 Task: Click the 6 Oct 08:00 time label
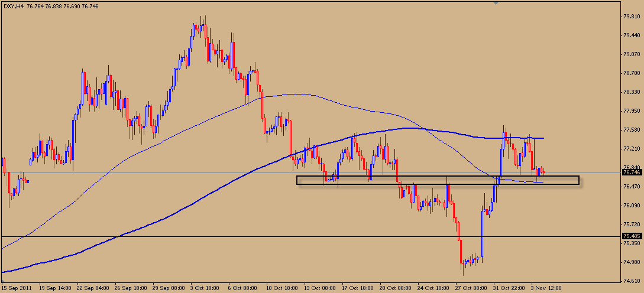(241, 288)
